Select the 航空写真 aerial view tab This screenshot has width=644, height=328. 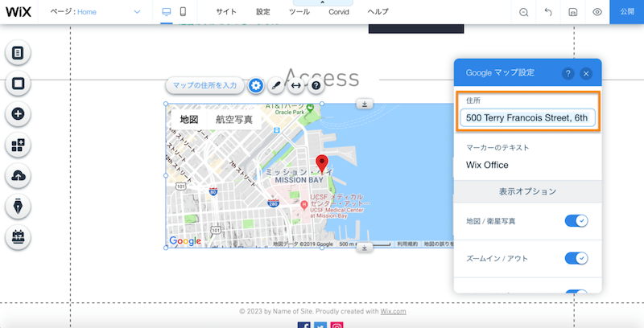(234, 119)
